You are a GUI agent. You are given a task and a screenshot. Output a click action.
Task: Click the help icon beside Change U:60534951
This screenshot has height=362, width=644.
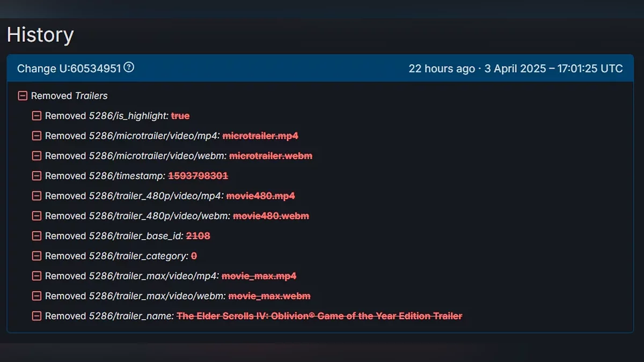(129, 68)
